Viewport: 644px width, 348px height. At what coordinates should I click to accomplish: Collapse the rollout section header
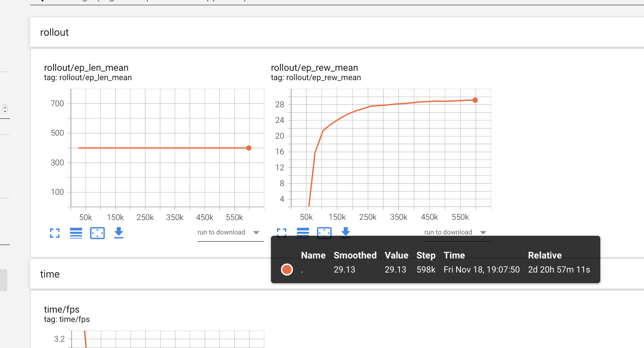[x=54, y=32]
